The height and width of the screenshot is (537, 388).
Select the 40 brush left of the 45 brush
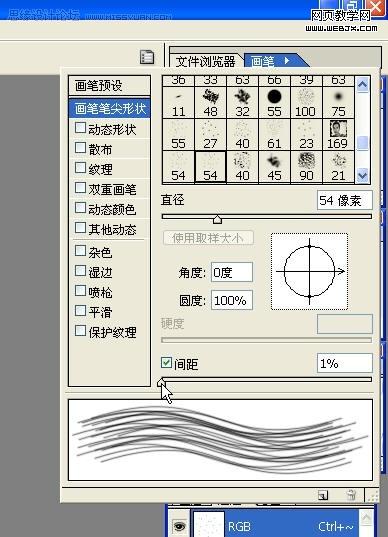coord(242,166)
